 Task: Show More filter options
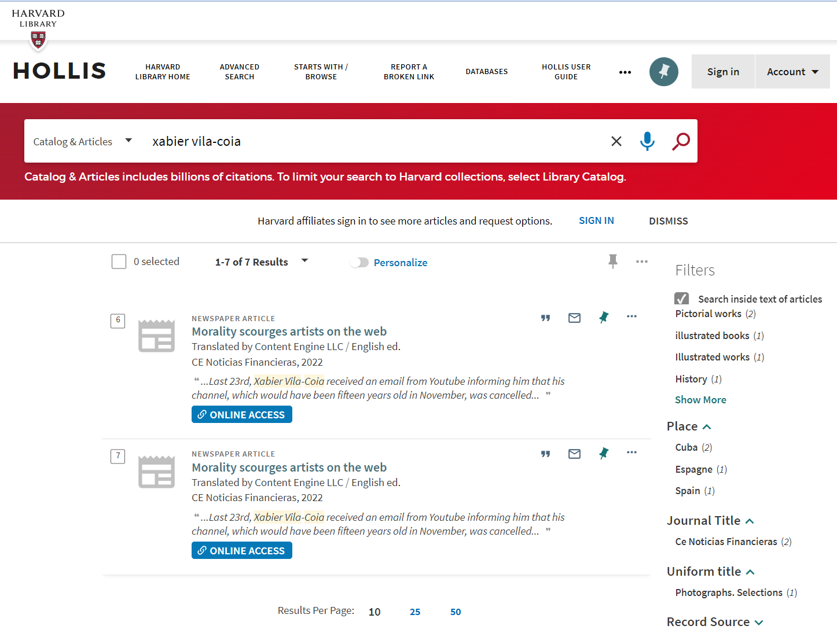point(700,400)
